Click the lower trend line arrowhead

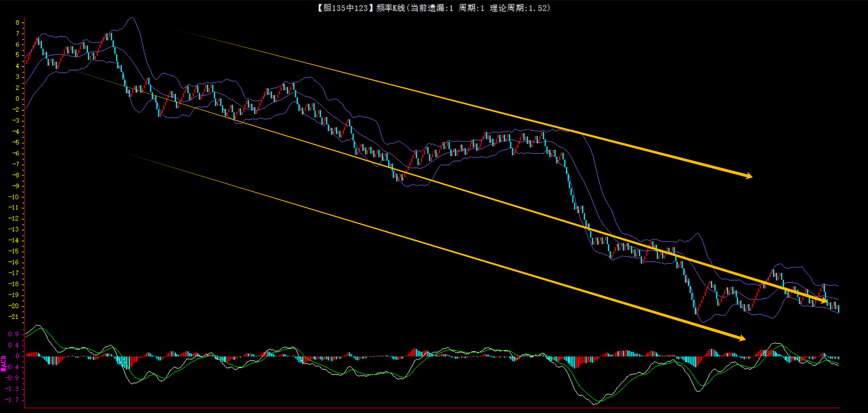pyautogui.click(x=742, y=338)
